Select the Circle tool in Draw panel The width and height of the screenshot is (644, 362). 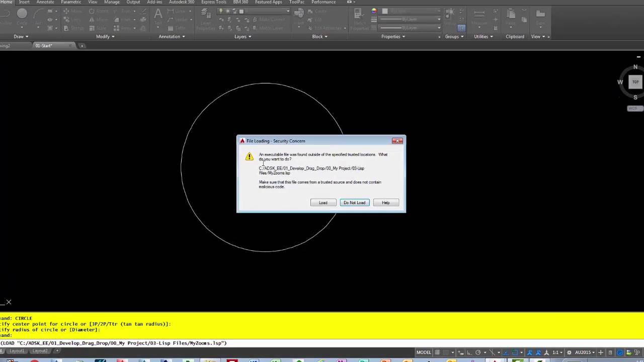pyautogui.click(x=22, y=17)
